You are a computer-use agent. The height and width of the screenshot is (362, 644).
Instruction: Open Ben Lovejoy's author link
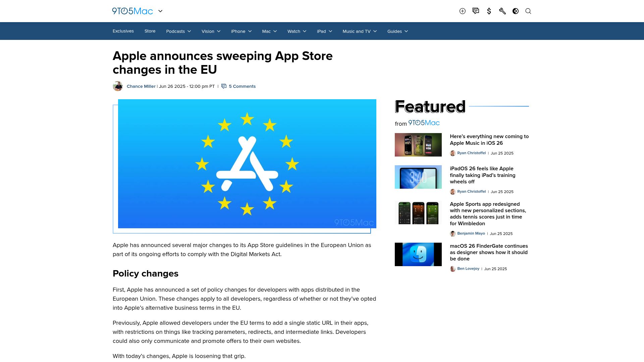(468, 269)
